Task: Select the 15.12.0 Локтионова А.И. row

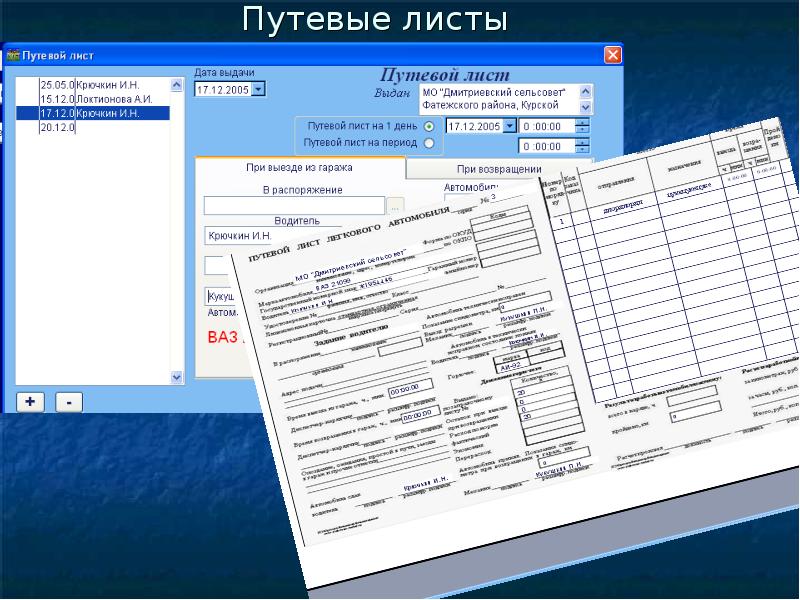Action: 92,99
